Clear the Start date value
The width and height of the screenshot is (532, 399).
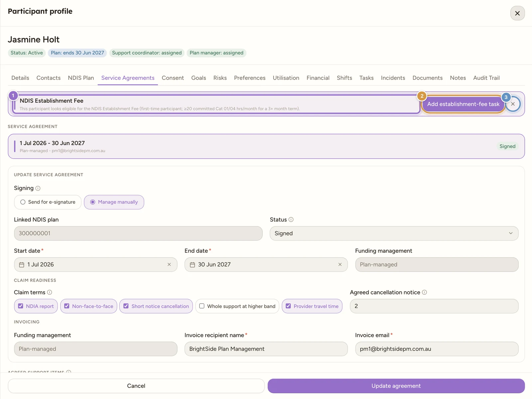pyautogui.click(x=169, y=265)
